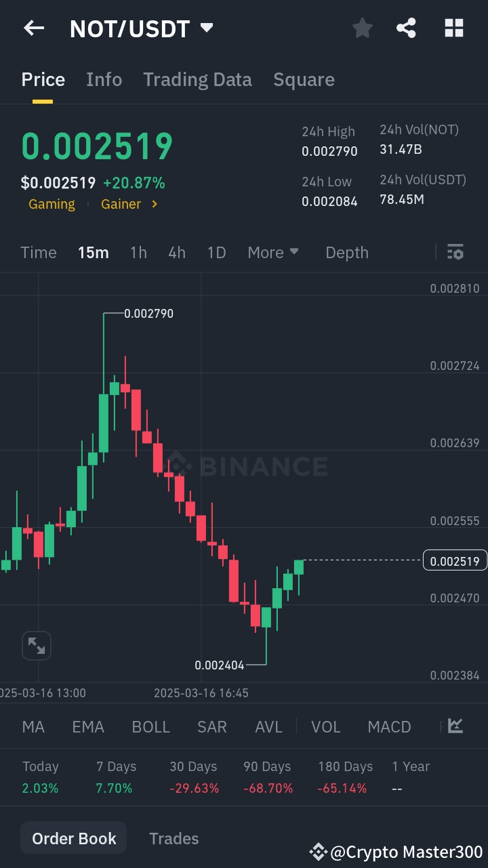Toggle the AVL indicator
Image resolution: width=488 pixels, height=868 pixels.
click(268, 727)
